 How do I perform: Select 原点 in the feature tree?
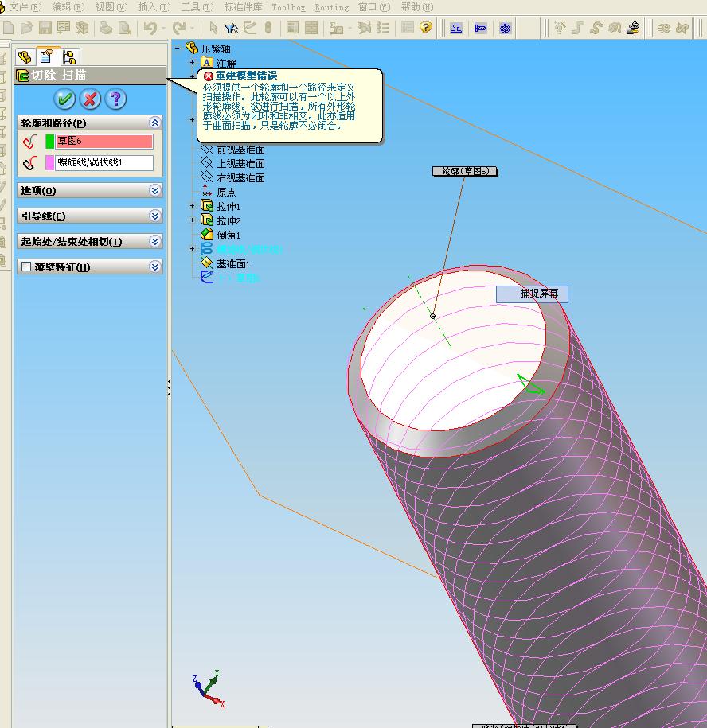[x=226, y=193]
